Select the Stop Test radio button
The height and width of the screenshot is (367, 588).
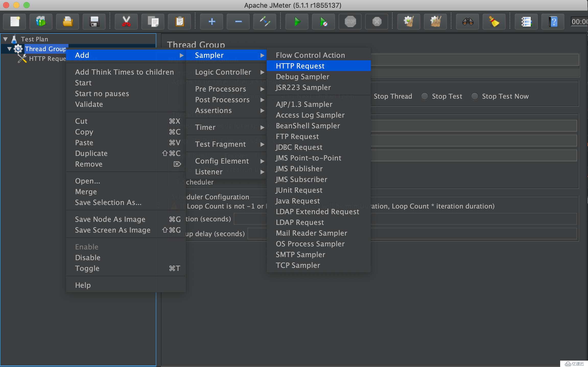[425, 96]
